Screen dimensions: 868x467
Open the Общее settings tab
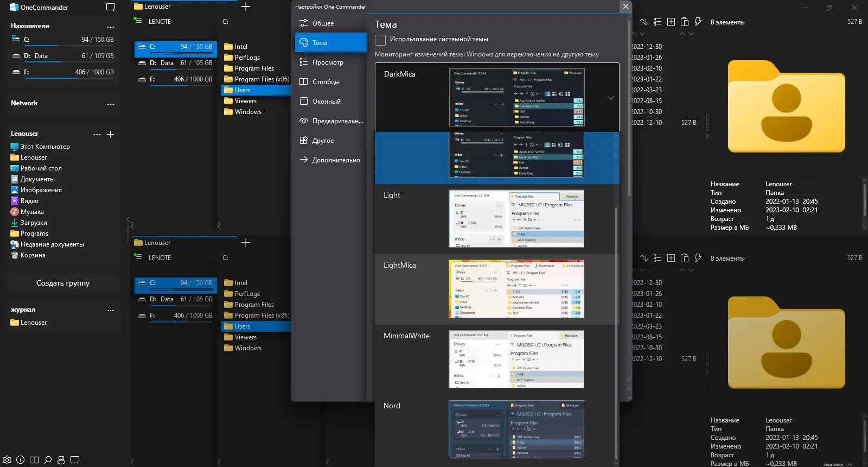(331, 23)
